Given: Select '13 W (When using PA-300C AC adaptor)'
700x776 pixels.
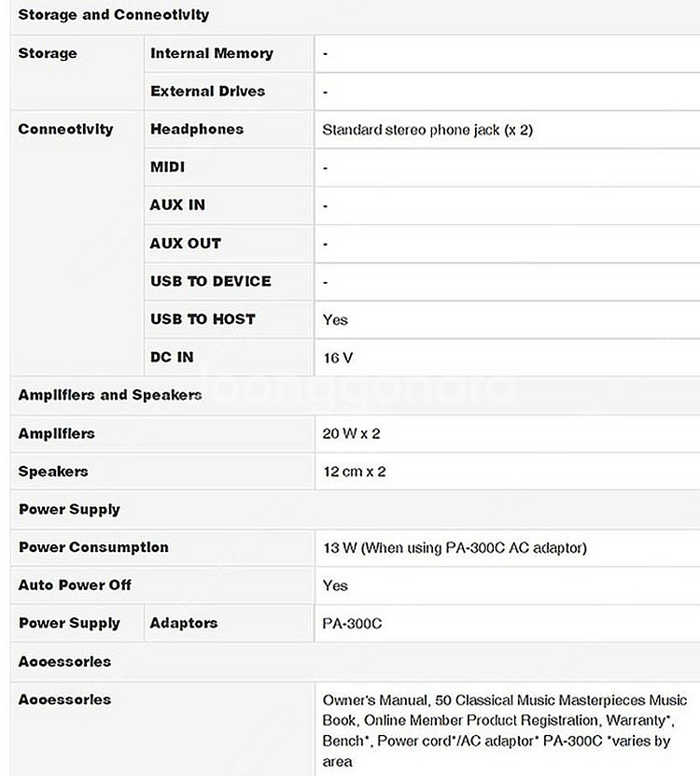Looking at the screenshot, I should (455, 548).
